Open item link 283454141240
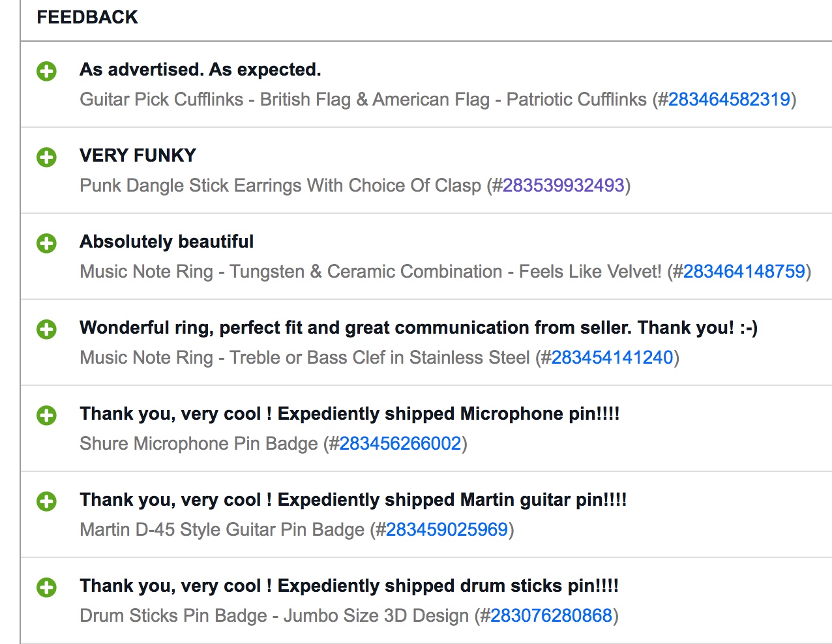Screen dimensions: 832x644 tap(612, 357)
